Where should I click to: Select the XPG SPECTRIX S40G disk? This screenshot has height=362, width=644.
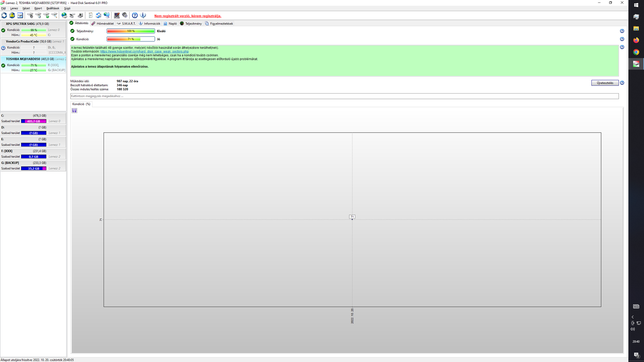pos(21,24)
